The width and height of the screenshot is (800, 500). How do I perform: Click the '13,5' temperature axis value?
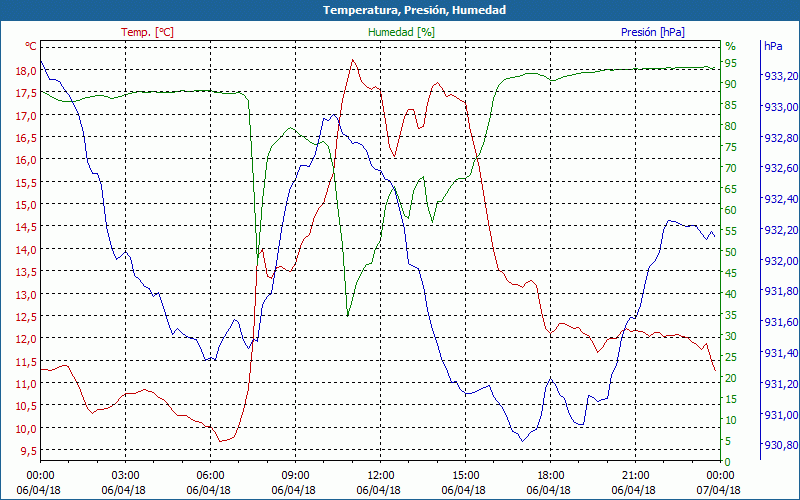click(27, 272)
